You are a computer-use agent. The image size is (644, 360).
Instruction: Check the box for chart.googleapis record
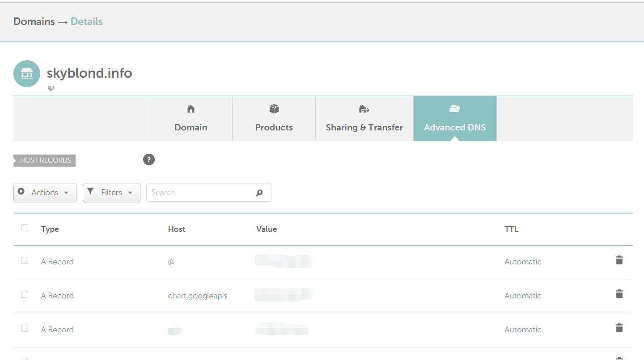[25, 294]
